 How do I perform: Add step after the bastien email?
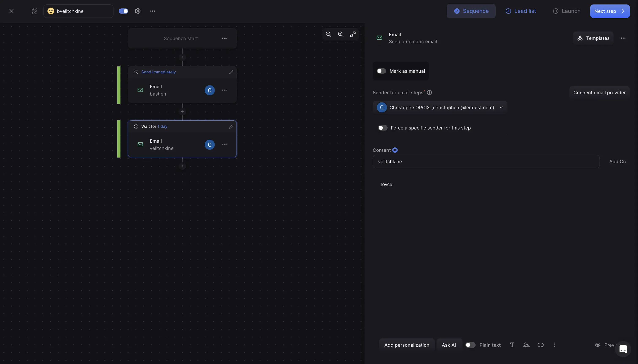(182, 112)
